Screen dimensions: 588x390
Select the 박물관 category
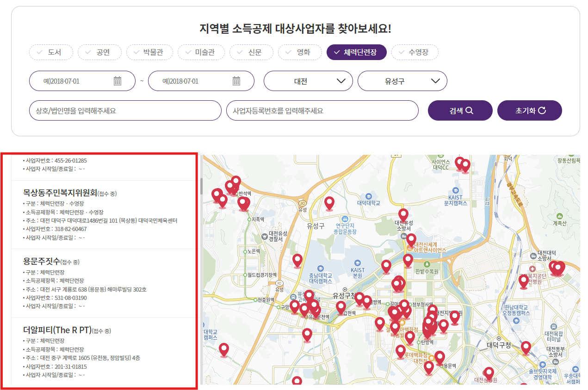pos(149,52)
